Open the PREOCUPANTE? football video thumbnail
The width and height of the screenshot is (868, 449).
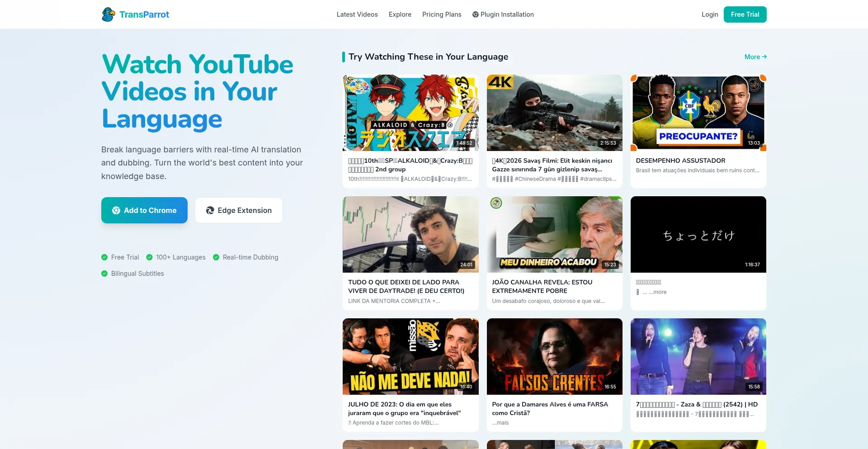698,113
